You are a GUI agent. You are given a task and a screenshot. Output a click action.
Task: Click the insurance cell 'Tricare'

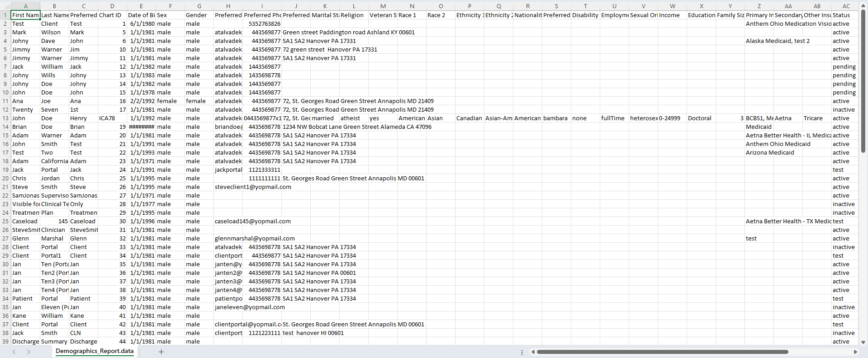tap(817, 118)
